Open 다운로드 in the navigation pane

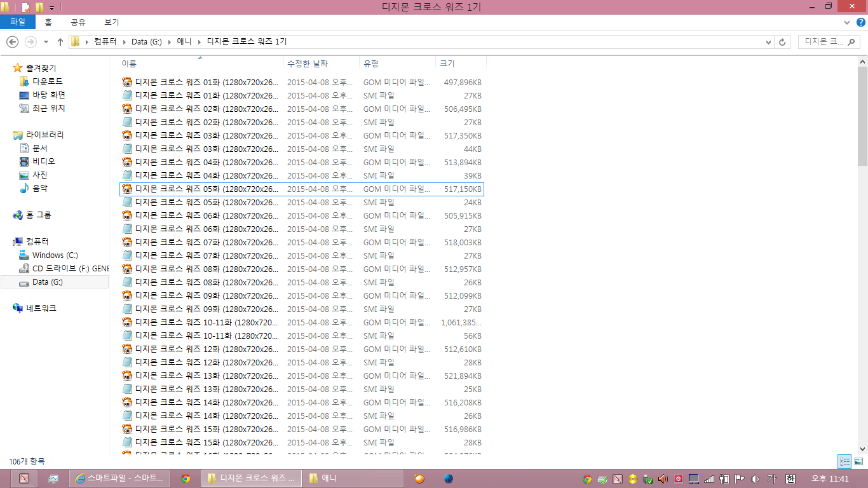pos(48,81)
